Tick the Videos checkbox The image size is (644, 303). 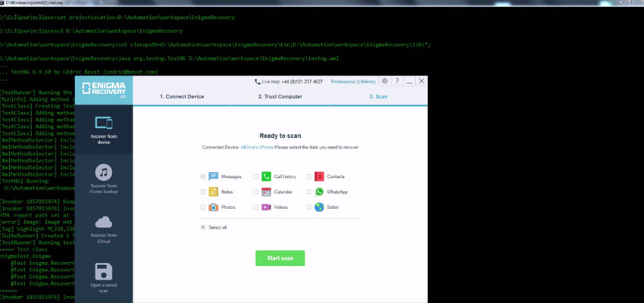click(x=256, y=208)
